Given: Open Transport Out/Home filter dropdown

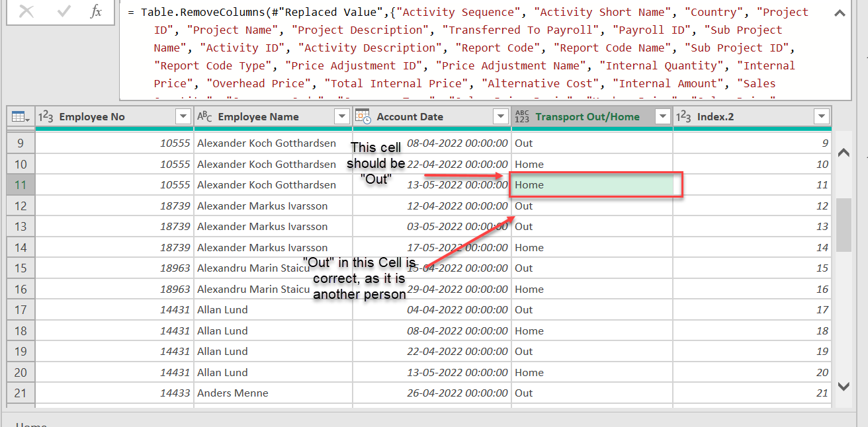Looking at the screenshot, I should coord(662,116).
